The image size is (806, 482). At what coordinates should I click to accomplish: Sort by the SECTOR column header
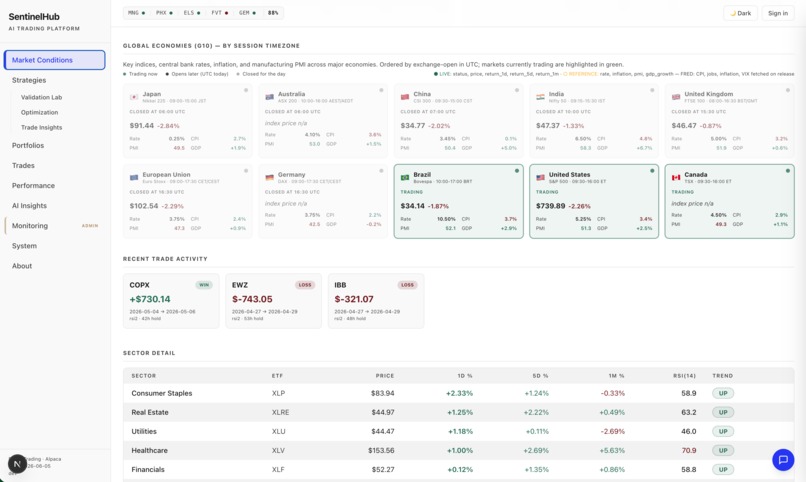143,376
